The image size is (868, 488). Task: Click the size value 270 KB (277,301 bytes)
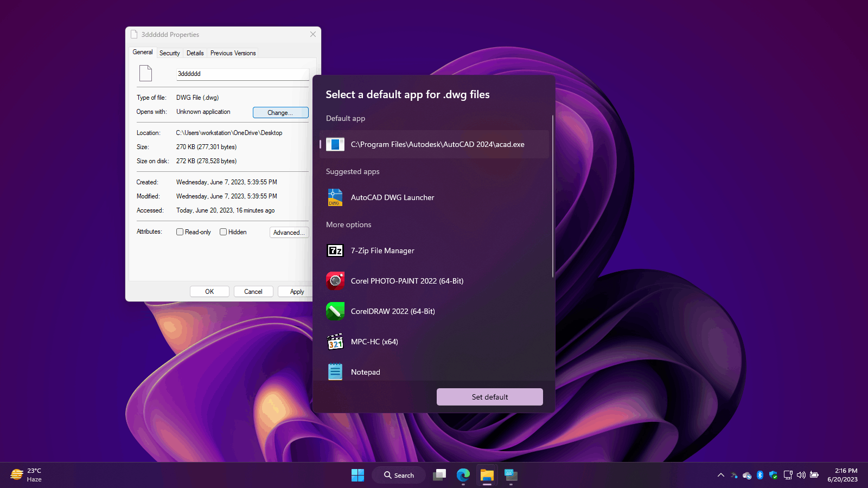pyautogui.click(x=206, y=147)
